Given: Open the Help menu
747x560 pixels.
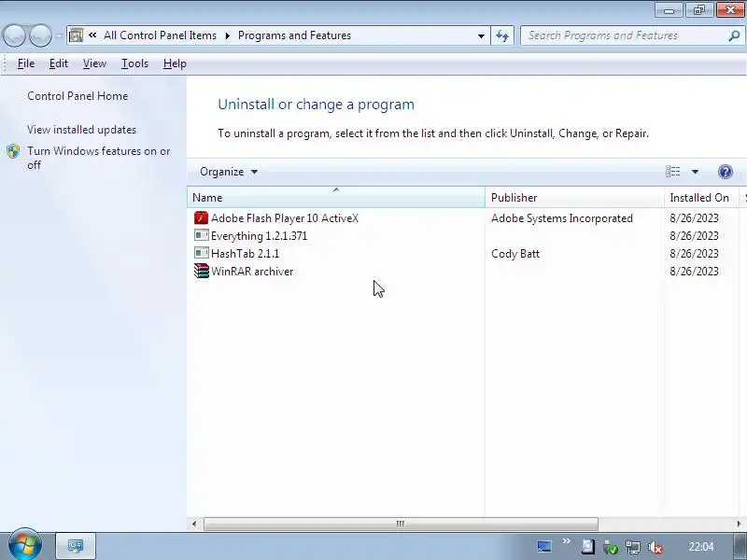Looking at the screenshot, I should [x=175, y=63].
